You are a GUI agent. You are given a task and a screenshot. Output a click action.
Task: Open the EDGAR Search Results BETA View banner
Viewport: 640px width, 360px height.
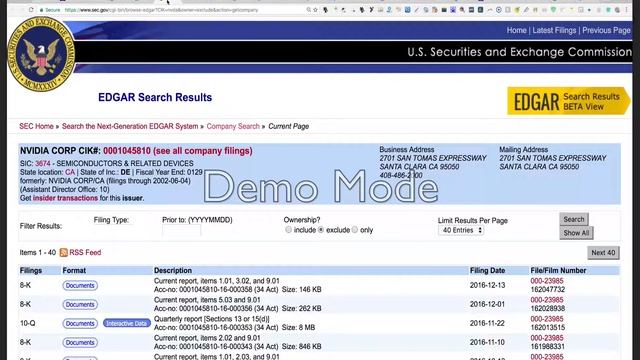[569, 101]
